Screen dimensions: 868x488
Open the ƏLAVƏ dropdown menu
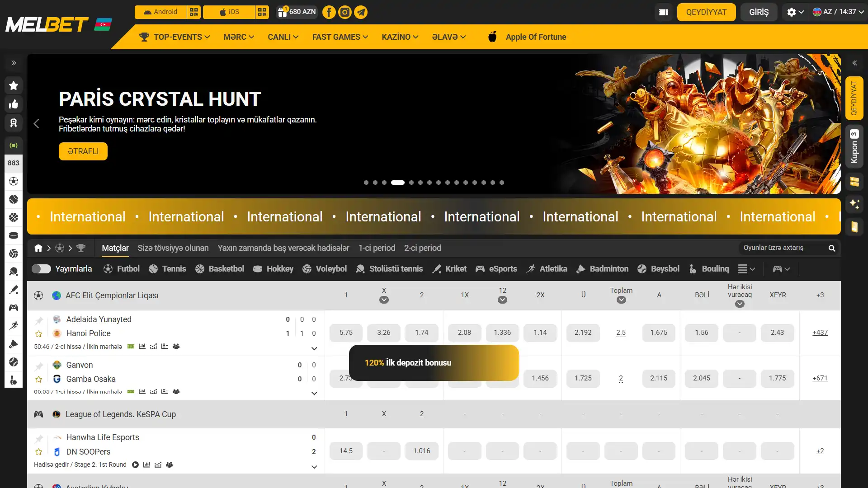pyautogui.click(x=449, y=37)
